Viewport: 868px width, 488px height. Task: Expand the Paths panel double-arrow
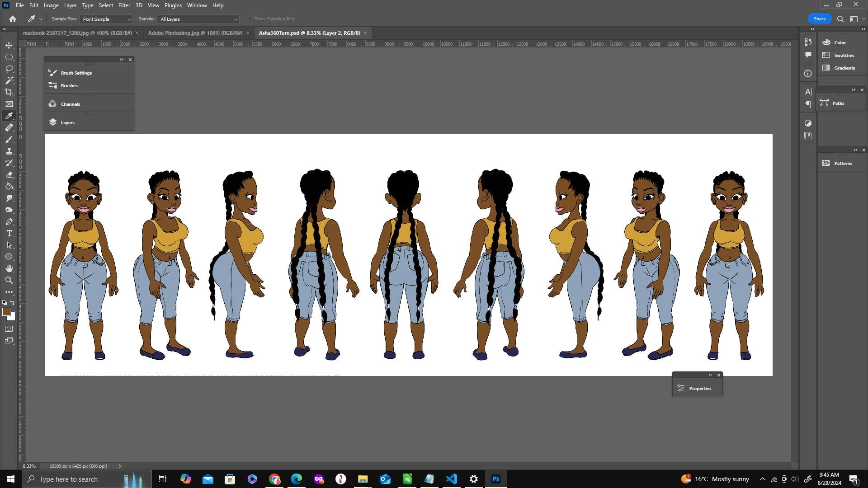pyautogui.click(x=854, y=90)
